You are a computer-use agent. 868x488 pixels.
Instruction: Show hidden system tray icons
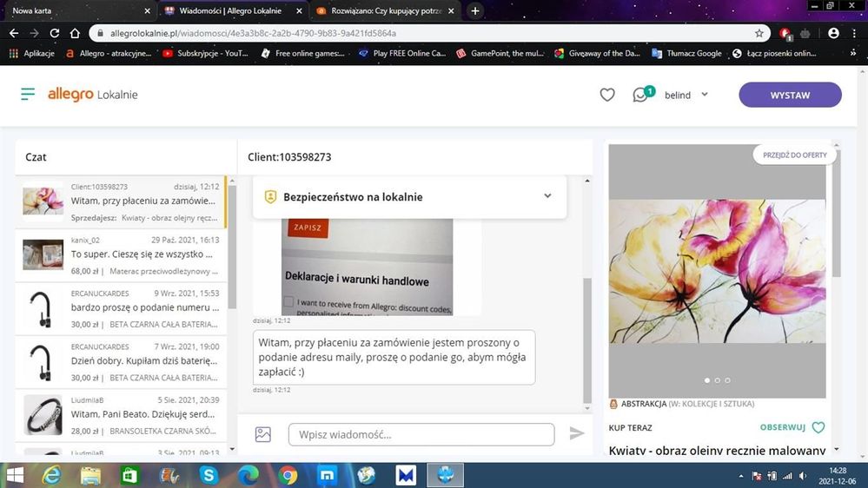click(740, 476)
